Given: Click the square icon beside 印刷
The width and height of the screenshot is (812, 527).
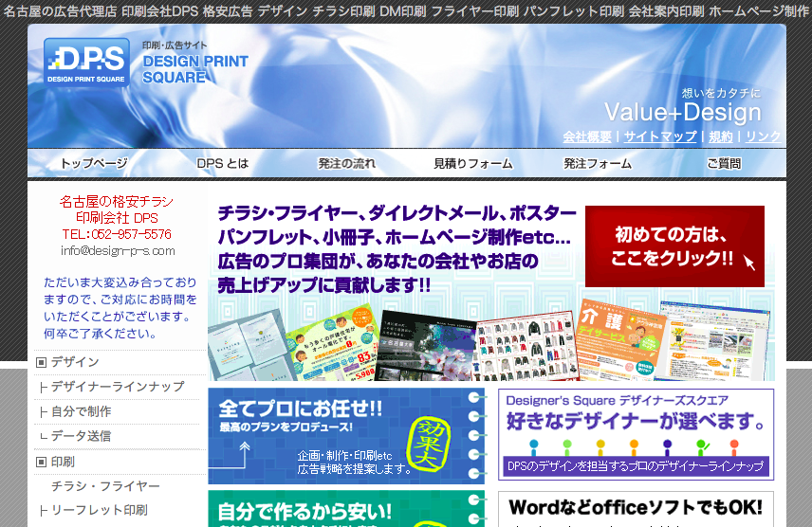Looking at the screenshot, I should (x=41, y=462).
